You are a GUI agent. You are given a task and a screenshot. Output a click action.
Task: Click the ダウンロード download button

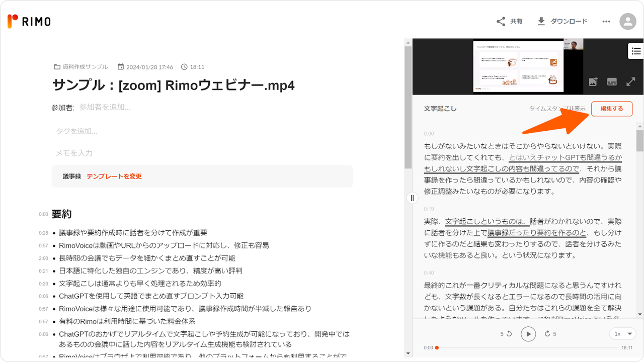pyautogui.click(x=562, y=21)
